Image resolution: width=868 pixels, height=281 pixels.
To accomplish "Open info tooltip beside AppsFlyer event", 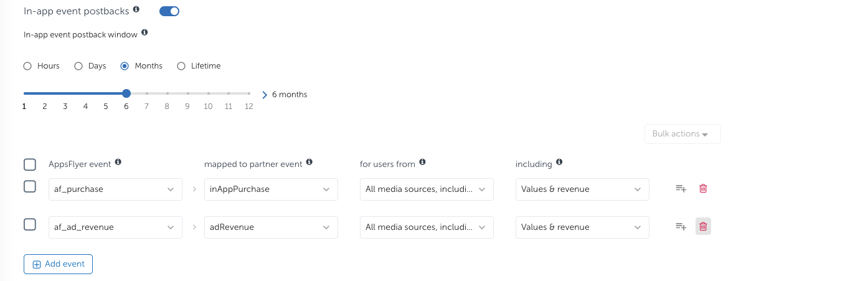I will (118, 162).
